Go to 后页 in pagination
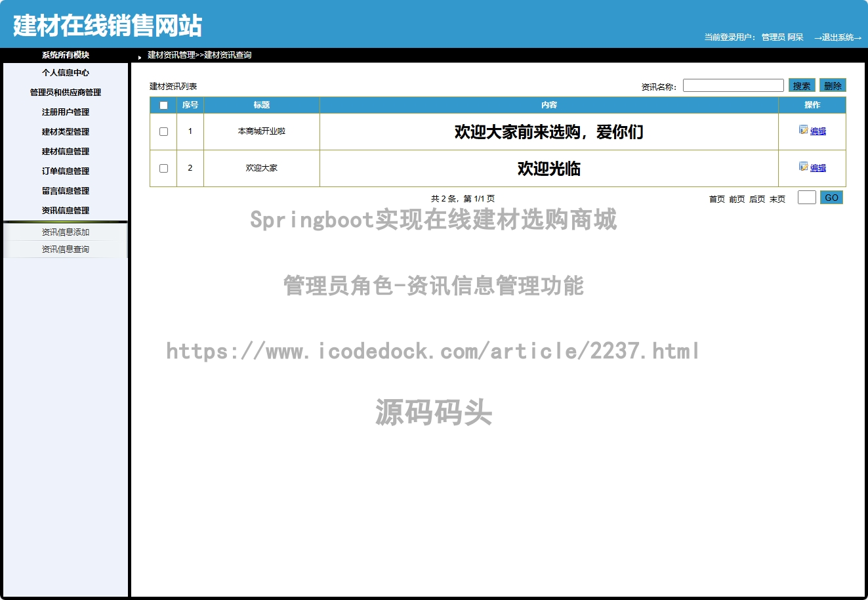This screenshot has height=600, width=868. point(757,199)
